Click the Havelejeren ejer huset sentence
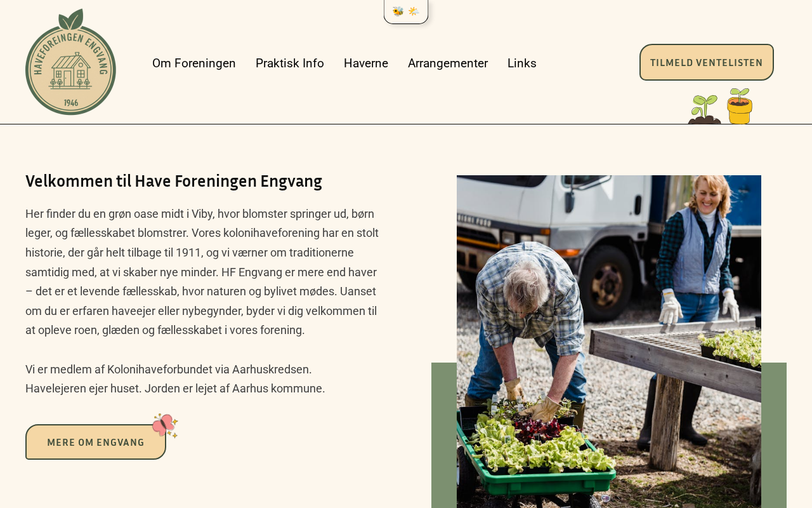This screenshot has width=812, height=508. point(175,389)
